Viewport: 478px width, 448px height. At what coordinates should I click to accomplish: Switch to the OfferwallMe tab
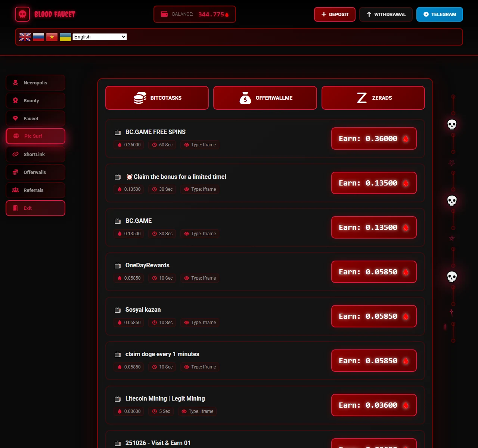click(x=265, y=98)
